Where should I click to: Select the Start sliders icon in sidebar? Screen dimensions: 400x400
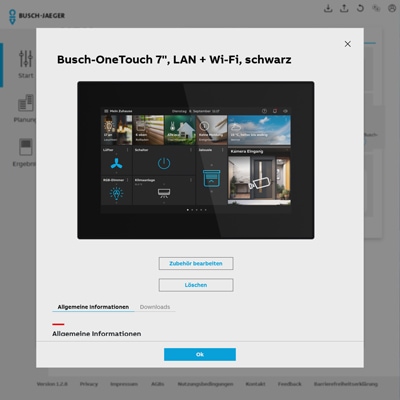click(x=26, y=59)
